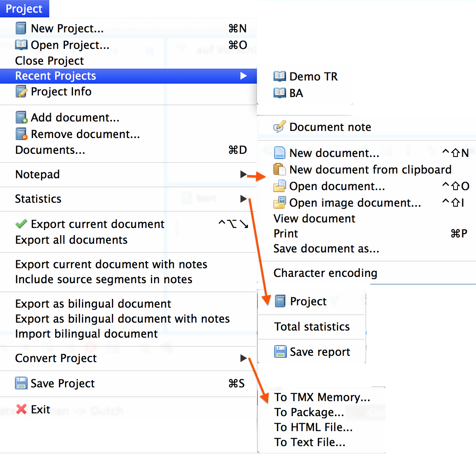The height and width of the screenshot is (454, 476).
Task: Click the New document from clipboard icon
Action: point(279,170)
